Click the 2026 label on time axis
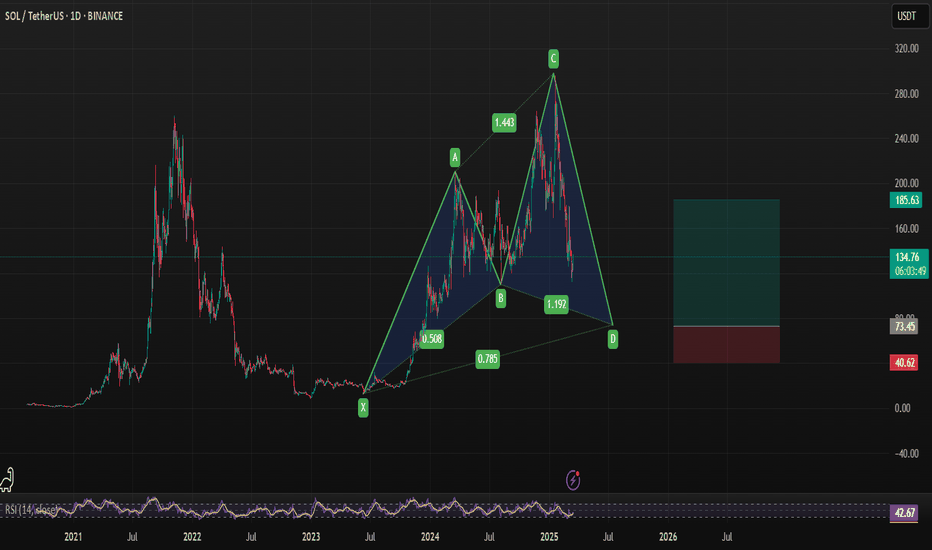 pos(668,537)
